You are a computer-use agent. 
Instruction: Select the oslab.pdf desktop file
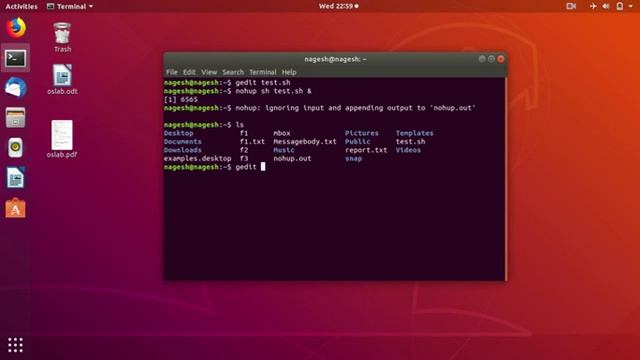(62, 139)
